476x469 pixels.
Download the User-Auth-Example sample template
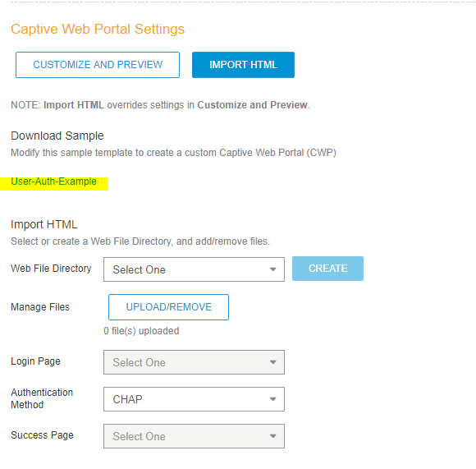point(53,182)
